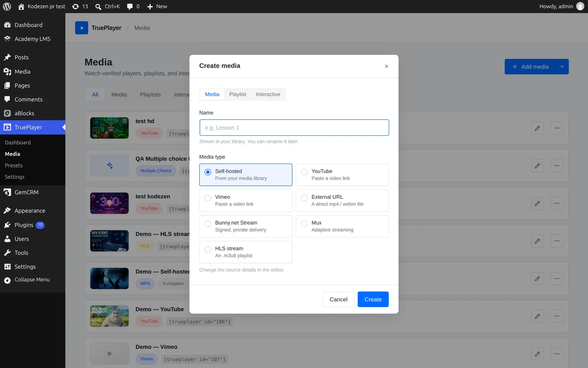The height and width of the screenshot is (368, 588).
Task: Copy the trueplayer id="107" shortcode
Action: (195, 359)
